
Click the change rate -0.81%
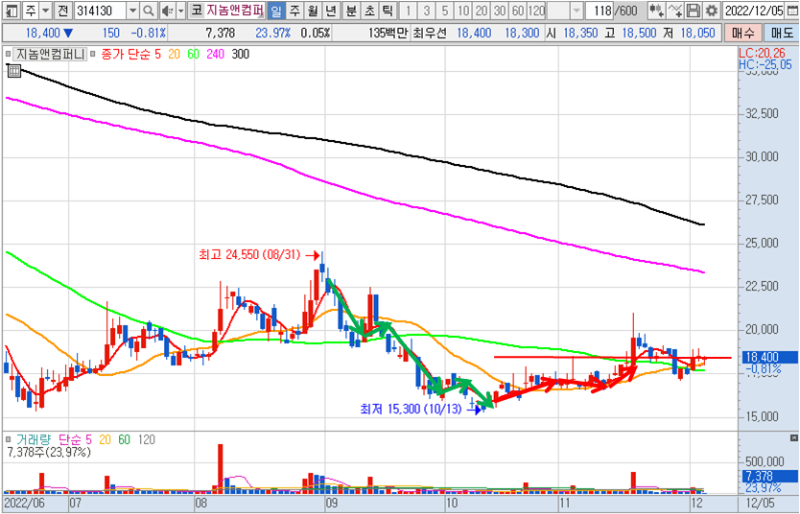(148, 33)
